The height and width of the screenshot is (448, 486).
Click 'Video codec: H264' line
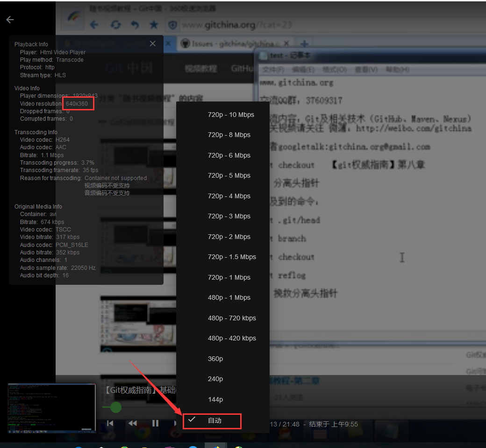pyautogui.click(x=45, y=140)
